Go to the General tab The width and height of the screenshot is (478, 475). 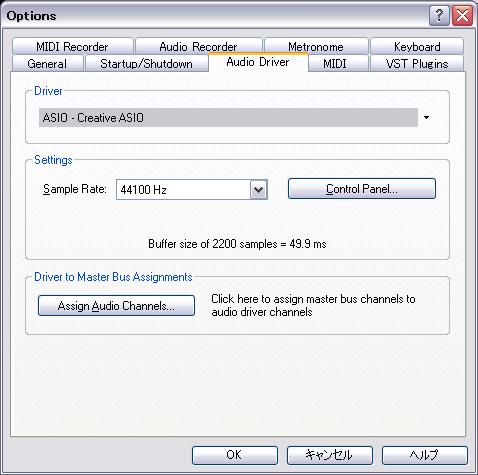(47, 63)
